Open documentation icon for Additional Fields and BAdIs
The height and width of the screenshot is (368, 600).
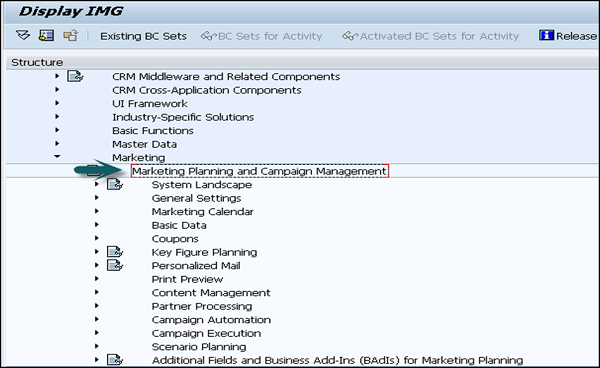click(x=115, y=360)
